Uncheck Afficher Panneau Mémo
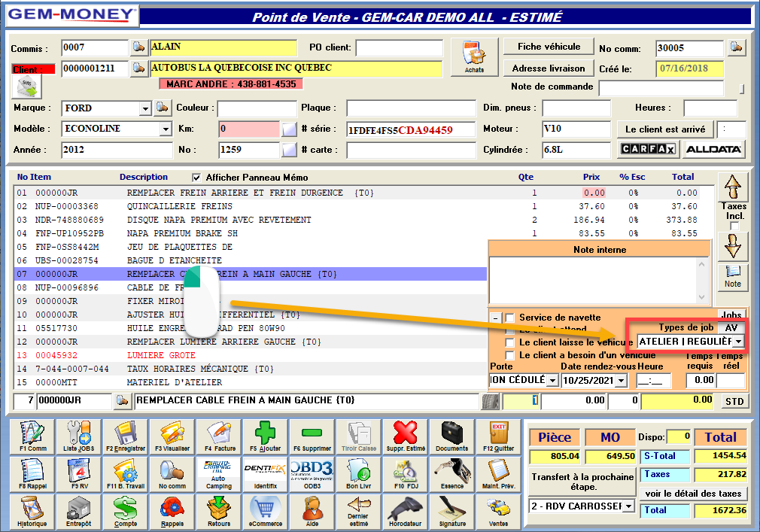The width and height of the screenshot is (760, 532). [196, 178]
